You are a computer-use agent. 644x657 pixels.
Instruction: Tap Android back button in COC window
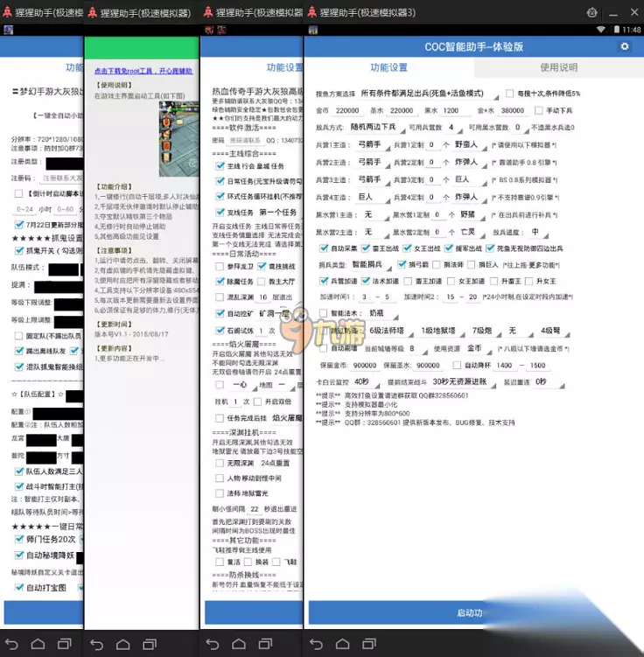point(317,644)
